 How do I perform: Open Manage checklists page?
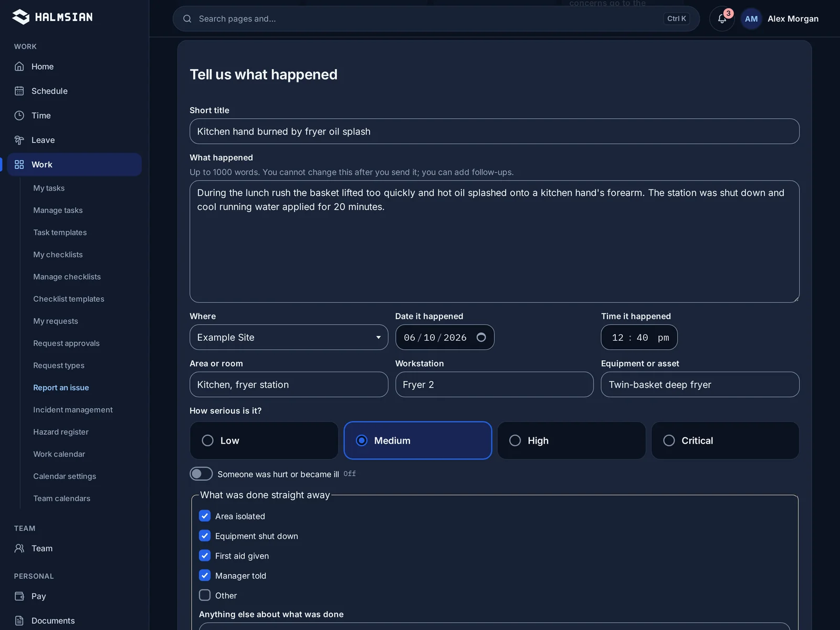[67, 277]
